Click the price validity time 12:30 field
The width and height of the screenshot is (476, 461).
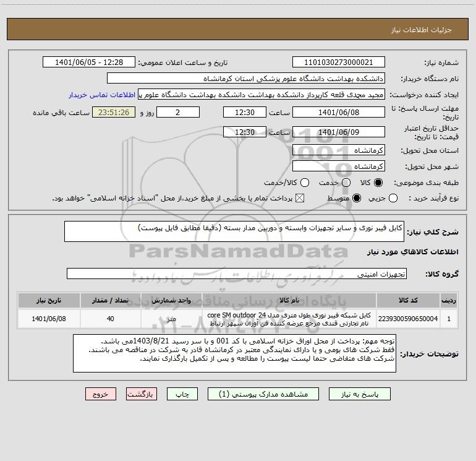(245, 132)
